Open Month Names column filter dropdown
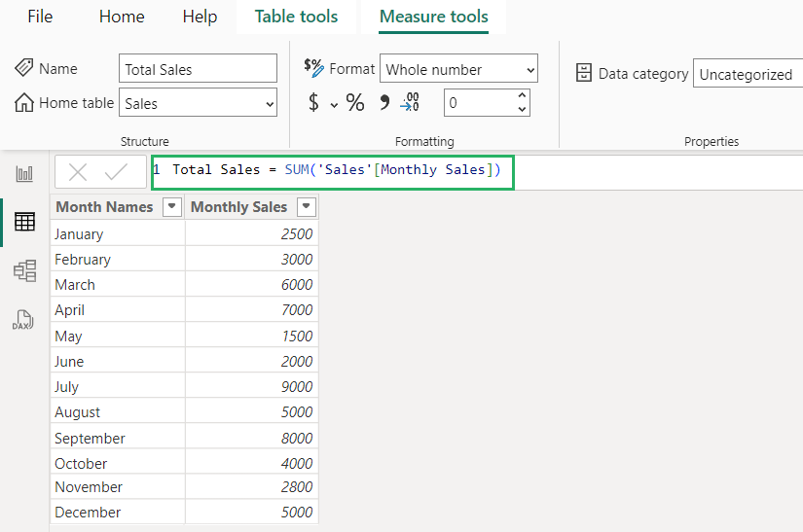This screenshot has height=532, width=803. [172, 206]
